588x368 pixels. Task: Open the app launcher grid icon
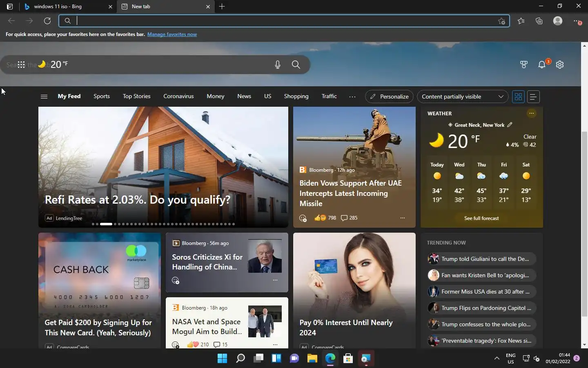[x=21, y=65]
